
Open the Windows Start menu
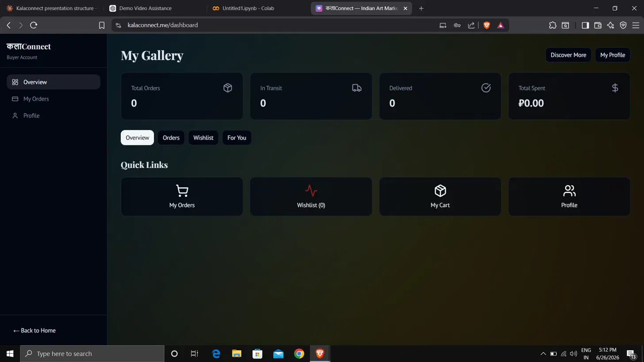10,354
